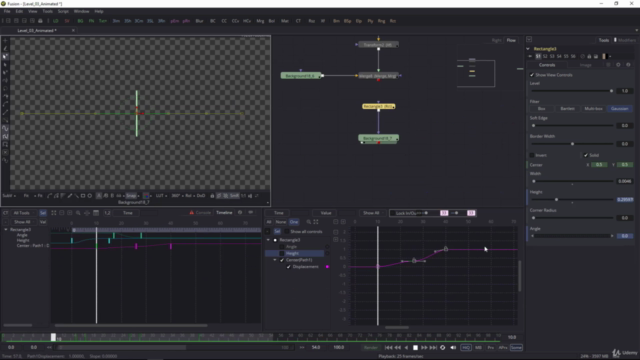
Task: Open the Window menu
Action: tap(82, 11)
